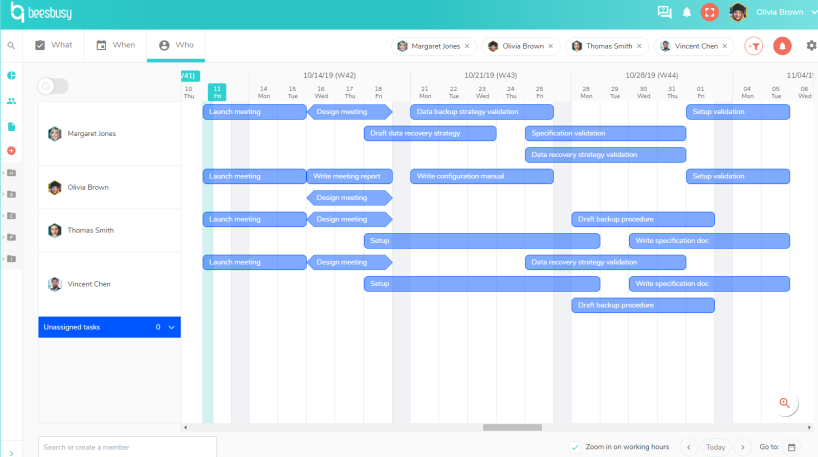818x457 pixels.
Task: Open the chat messages icon
Action: click(664, 12)
